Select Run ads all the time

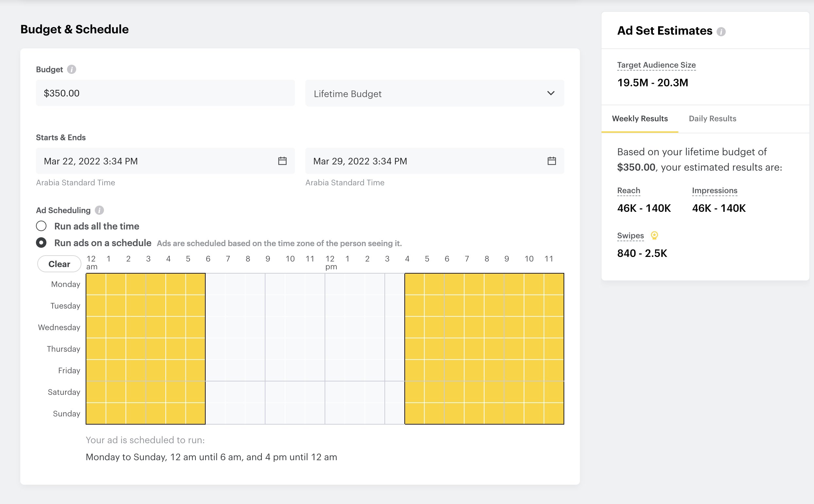tap(41, 226)
